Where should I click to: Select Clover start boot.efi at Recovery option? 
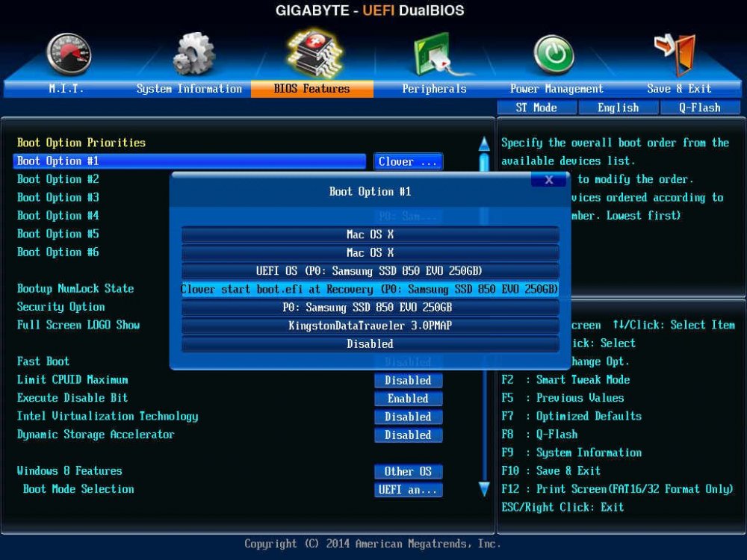371,289
